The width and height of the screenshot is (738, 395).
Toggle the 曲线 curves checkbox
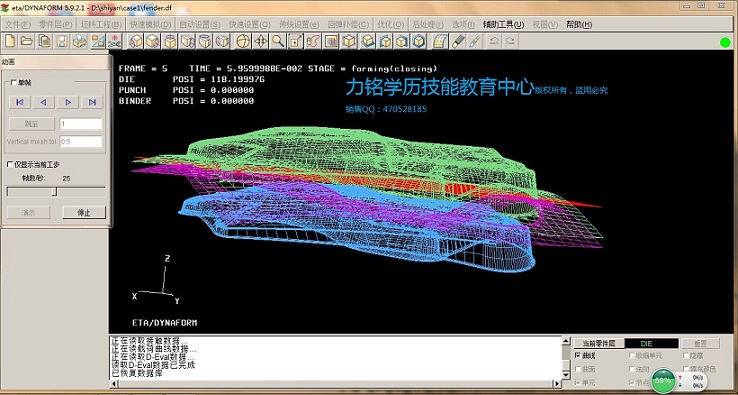578,356
